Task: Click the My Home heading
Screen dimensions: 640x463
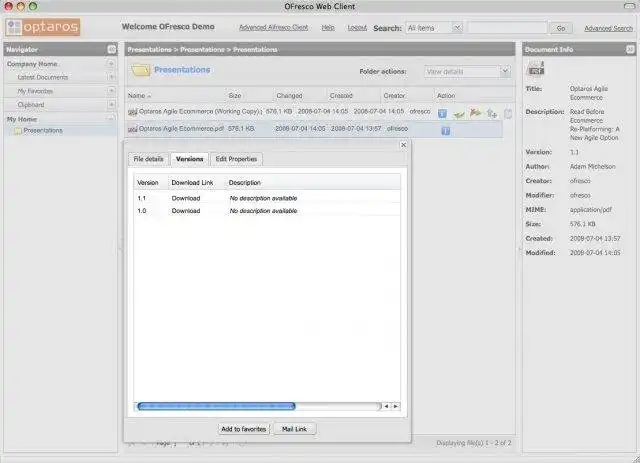Action: pyautogui.click(x=22, y=119)
